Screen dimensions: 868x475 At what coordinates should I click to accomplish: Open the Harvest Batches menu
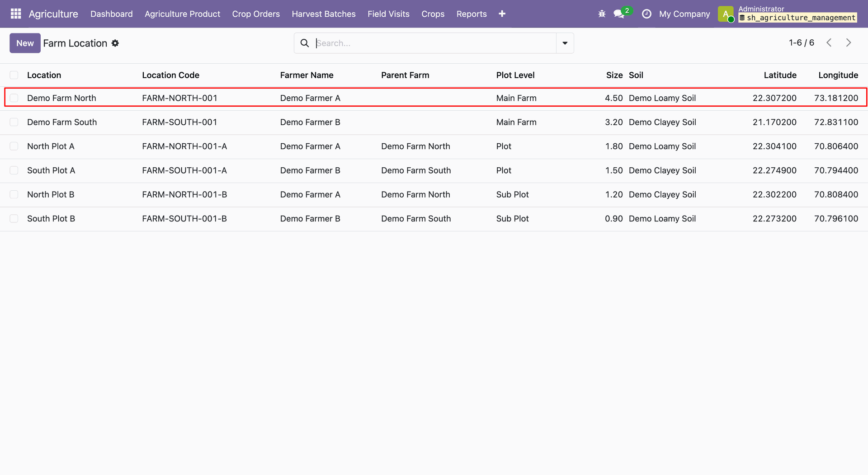[324, 14]
